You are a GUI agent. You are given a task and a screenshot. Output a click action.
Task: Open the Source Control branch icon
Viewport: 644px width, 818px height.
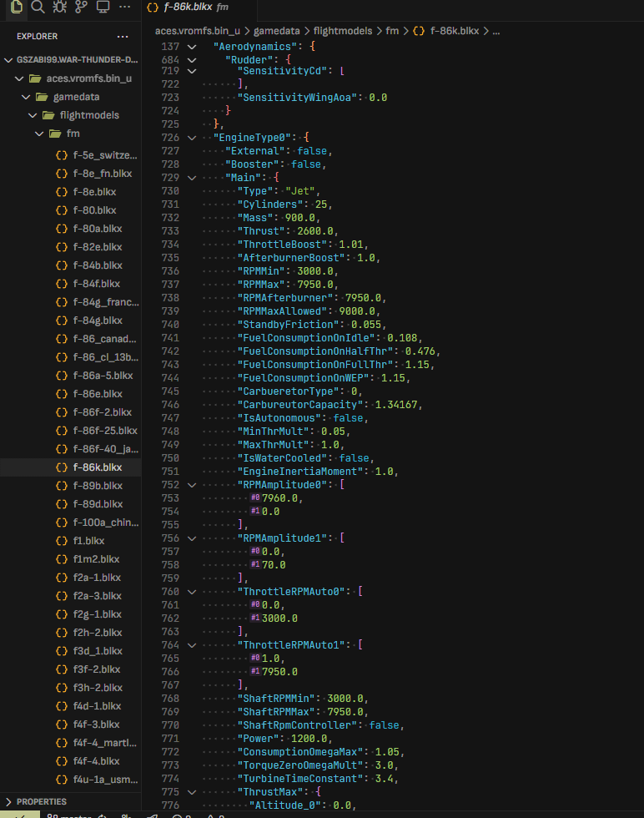[82, 7]
